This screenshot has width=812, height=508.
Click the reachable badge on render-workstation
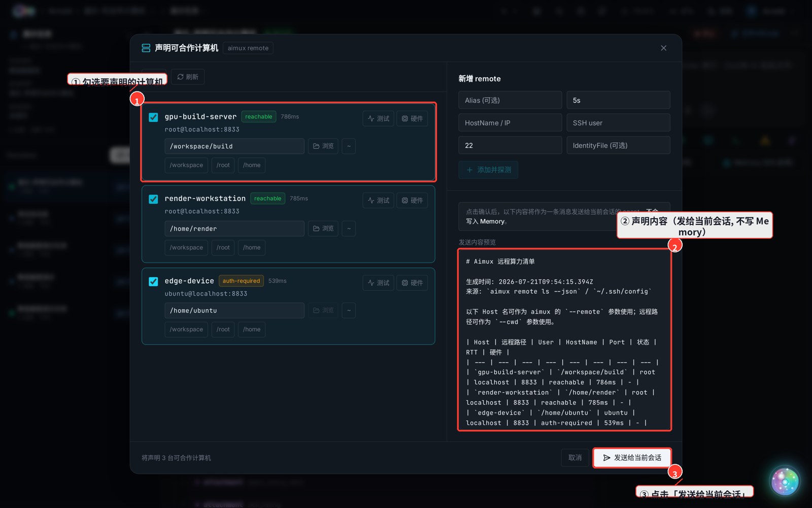267,199
